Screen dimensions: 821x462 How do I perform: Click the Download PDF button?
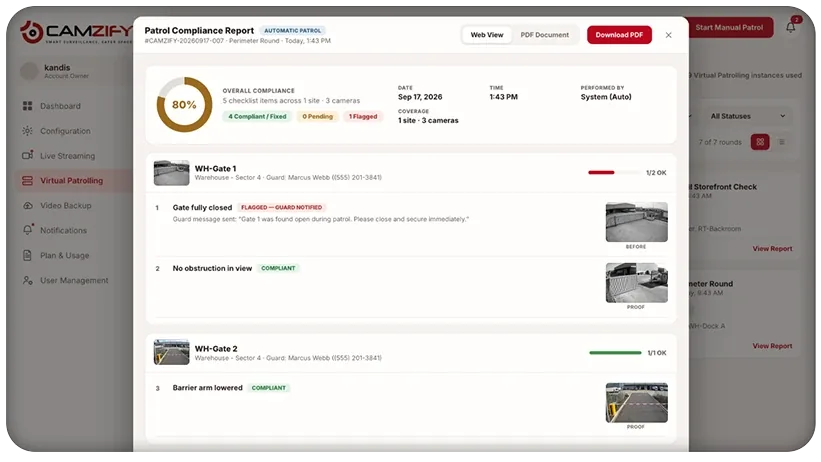click(619, 35)
